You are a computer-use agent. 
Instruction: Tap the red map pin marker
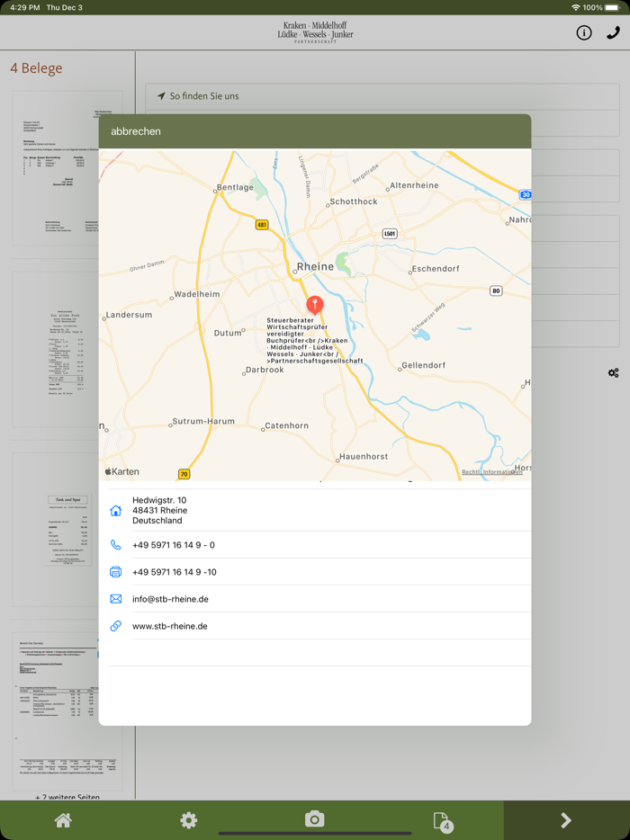tap(315, 305)
